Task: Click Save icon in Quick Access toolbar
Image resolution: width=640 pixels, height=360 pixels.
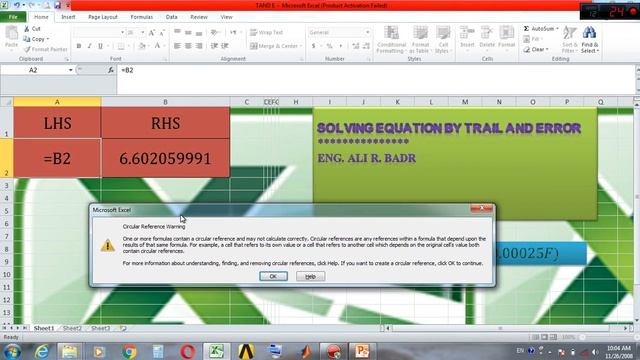Action: [57, 5]
